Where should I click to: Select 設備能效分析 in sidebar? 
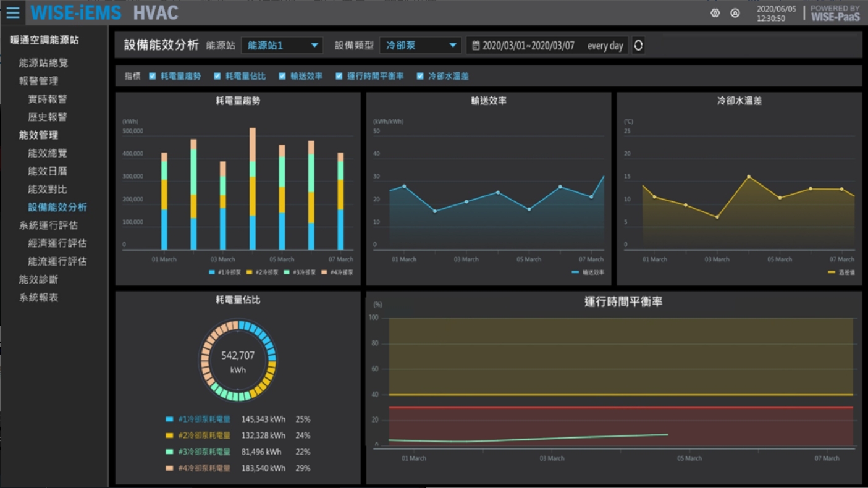click(57, 207)
